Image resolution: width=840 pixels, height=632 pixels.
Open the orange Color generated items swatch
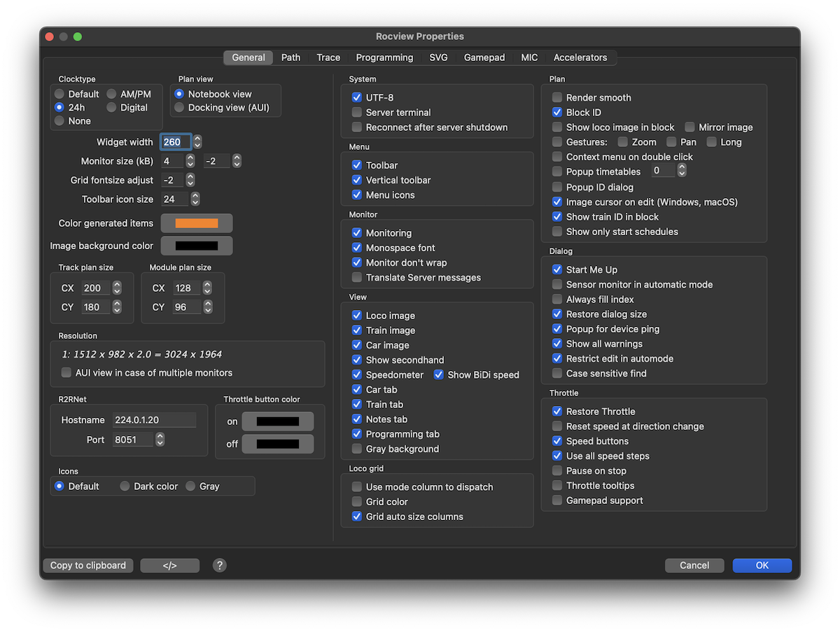click(x=197, y=223)
